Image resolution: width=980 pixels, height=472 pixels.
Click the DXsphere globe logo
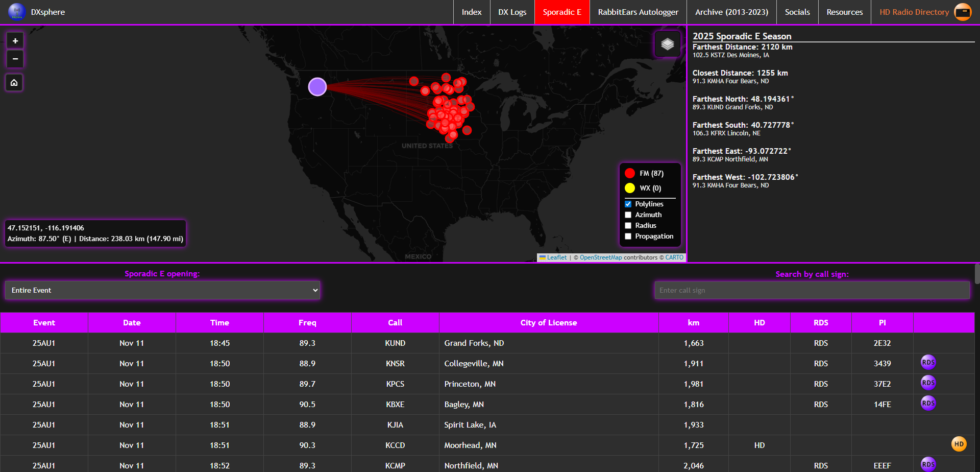click(x=17, y=12)
